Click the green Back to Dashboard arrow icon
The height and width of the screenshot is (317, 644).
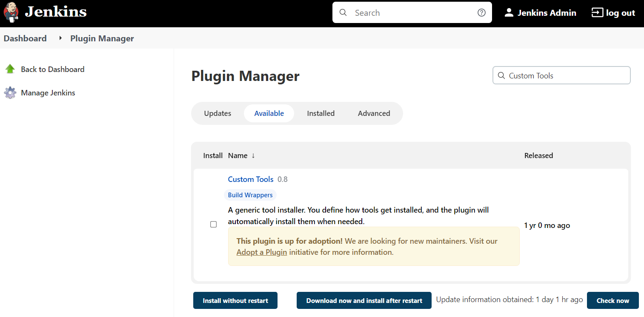10,69
